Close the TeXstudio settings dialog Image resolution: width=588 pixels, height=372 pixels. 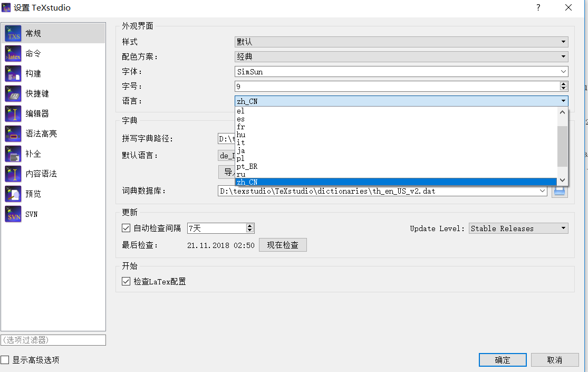click(568, 7)
